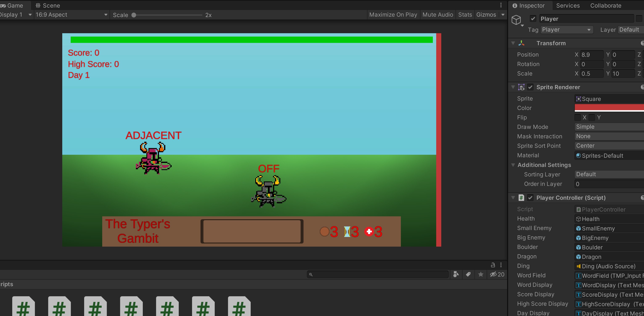
Task: Click the search by label tag icon
Action: pyautogui.click(x=468, y=274)
